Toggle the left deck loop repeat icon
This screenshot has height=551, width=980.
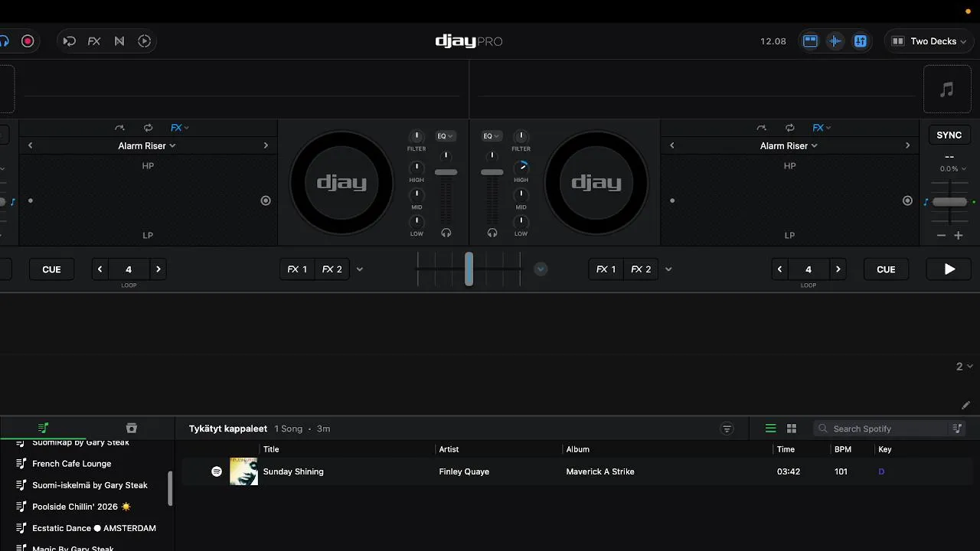click(148, 128)
